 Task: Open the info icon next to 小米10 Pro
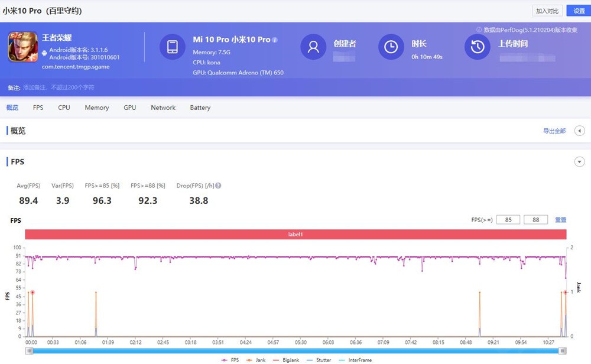(x=275, y=40)
